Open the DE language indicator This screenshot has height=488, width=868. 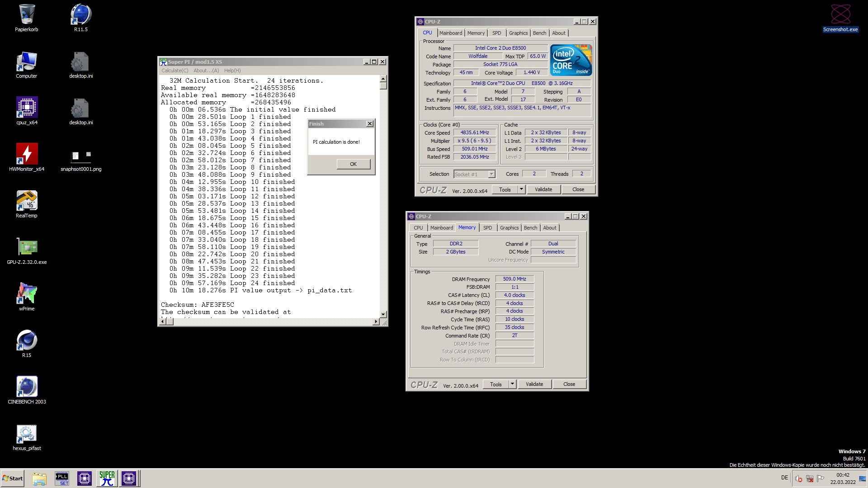[x=784, y=478]
